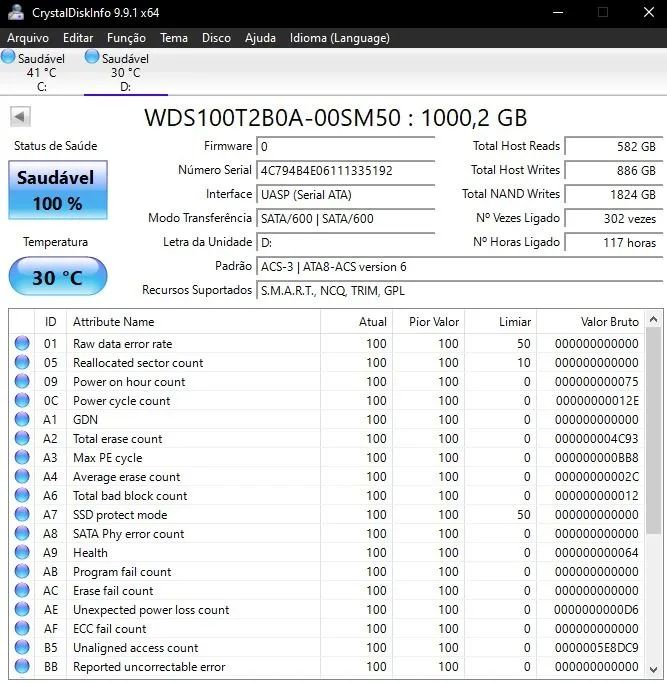667x683 pixels.
Task: Click the 30 °C temperature button
Action: (58, 277)
